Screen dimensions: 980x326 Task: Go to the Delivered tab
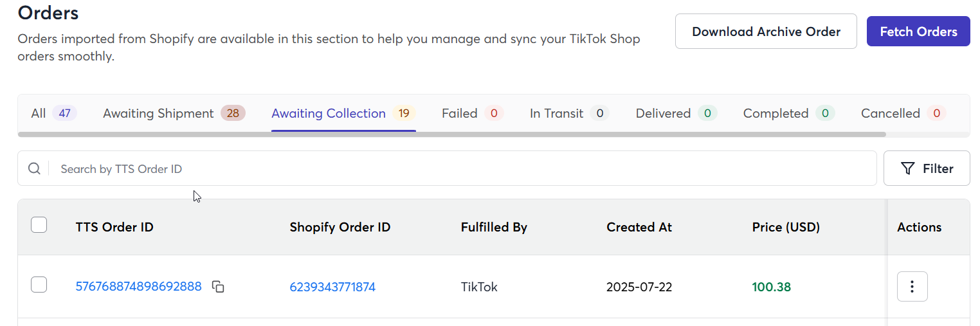(676, 113)
